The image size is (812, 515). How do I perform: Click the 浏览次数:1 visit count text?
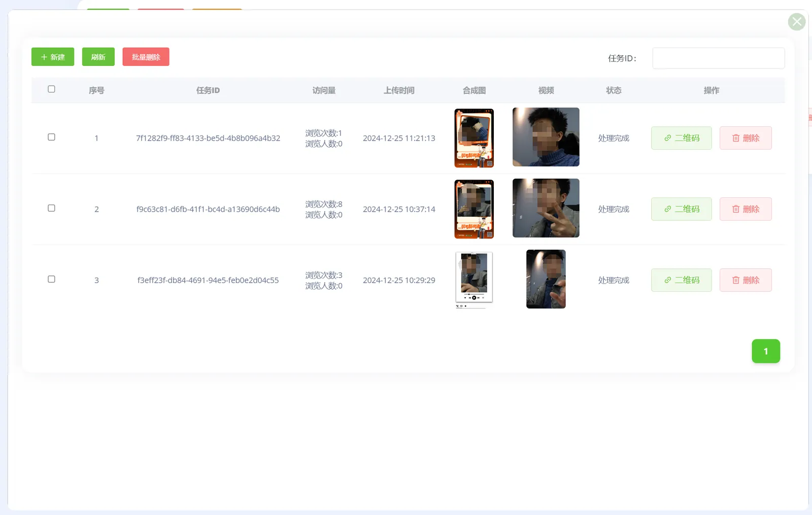[x=324, y=133]
